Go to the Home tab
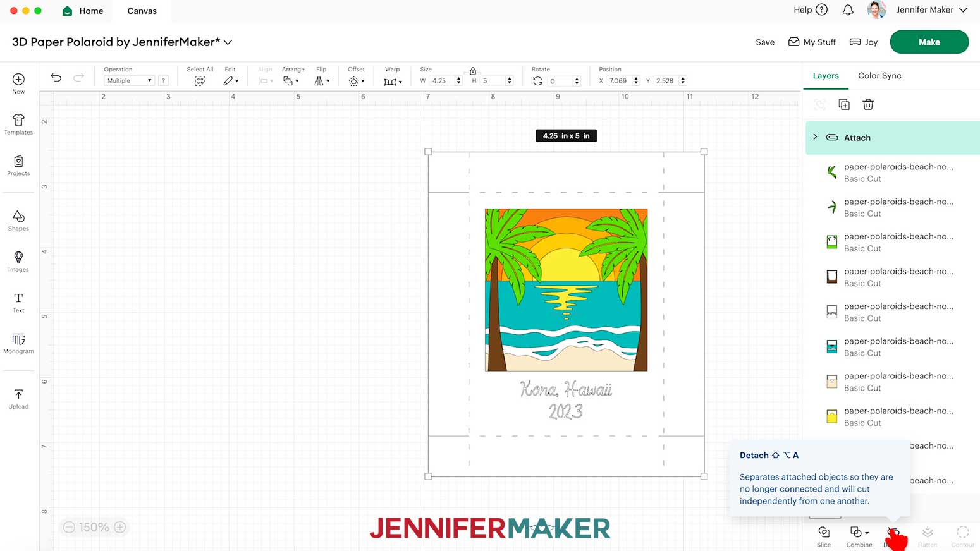This screenshot has height=551, width=980. coord(83,11)
